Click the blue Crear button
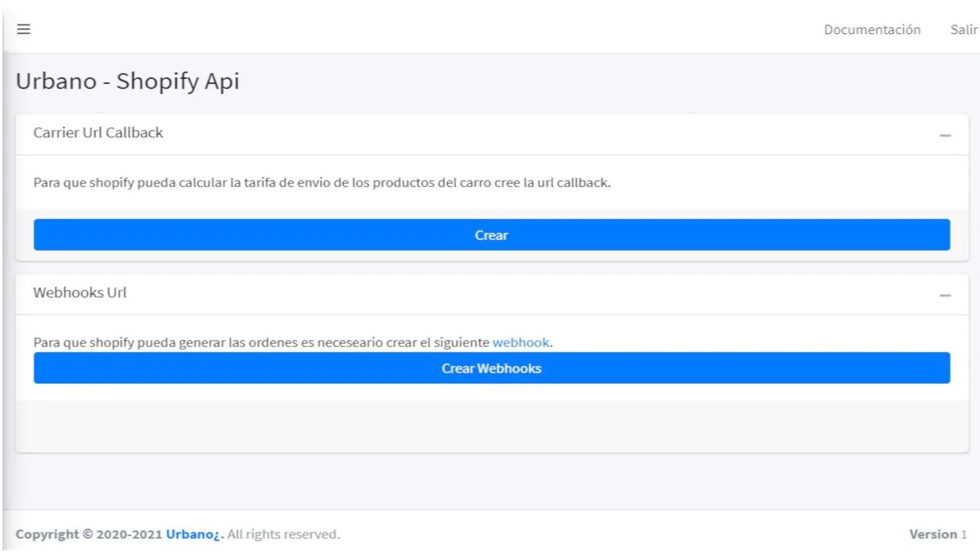Image resolution: width=980 pixels, height=551 pixels. tap(492, 235)
